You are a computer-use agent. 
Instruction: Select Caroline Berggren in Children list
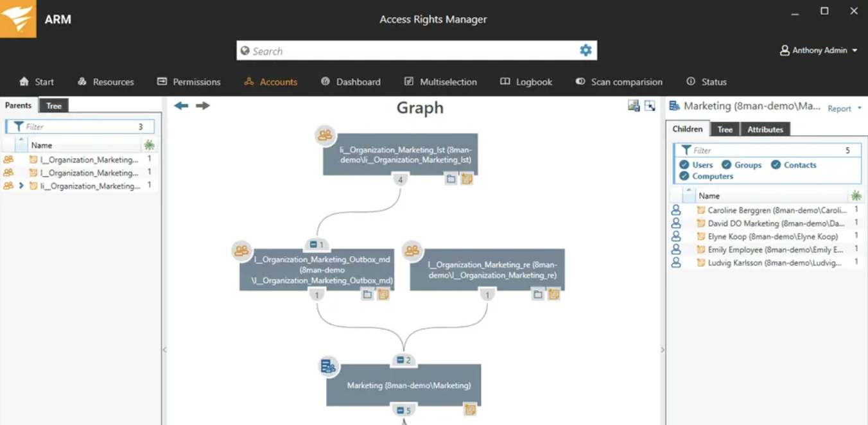(x=766, y=210)
